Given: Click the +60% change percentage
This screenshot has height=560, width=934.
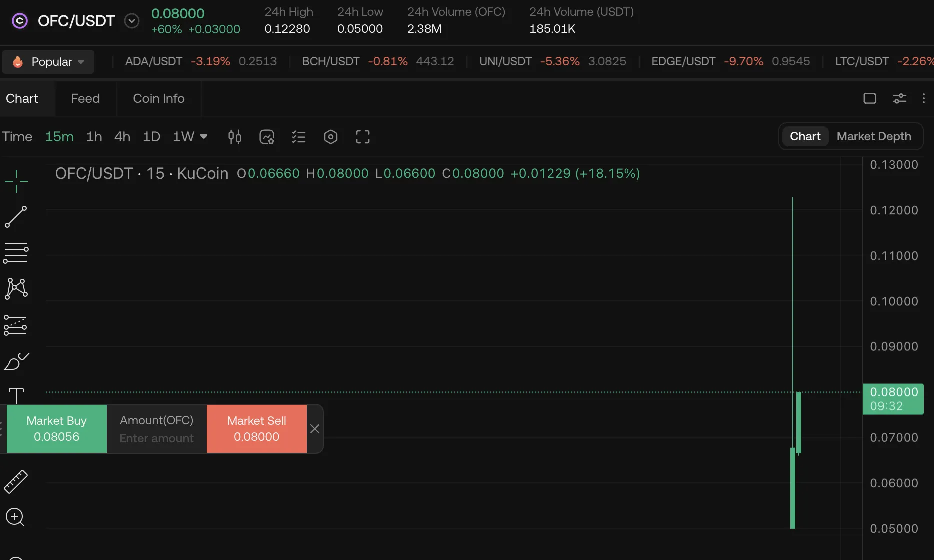Looking at the screenshot, I should click(166, 29).
